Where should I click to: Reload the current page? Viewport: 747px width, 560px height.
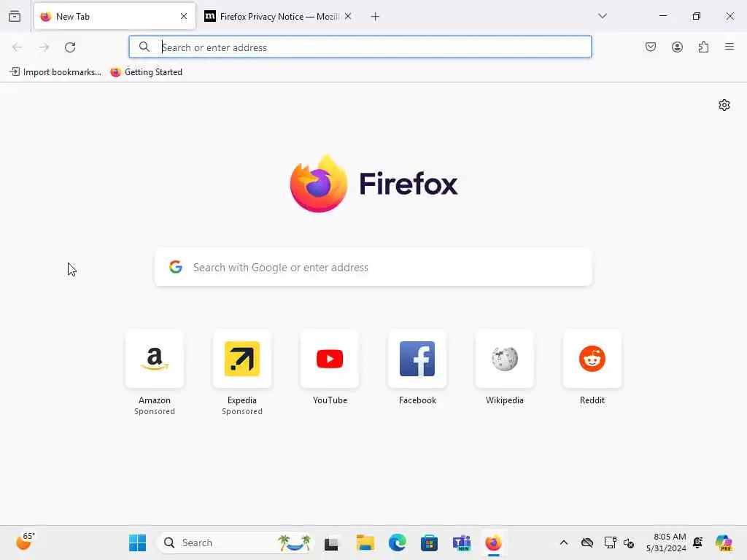point(70,47)
